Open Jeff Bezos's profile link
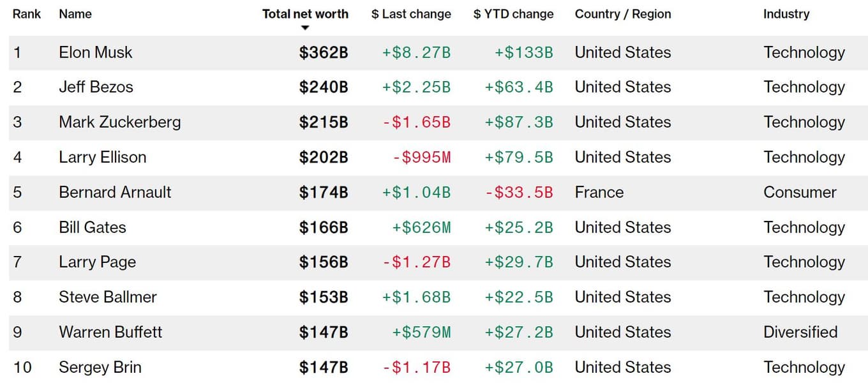Viewport: 868px width, 383px height. click(96, 87)
